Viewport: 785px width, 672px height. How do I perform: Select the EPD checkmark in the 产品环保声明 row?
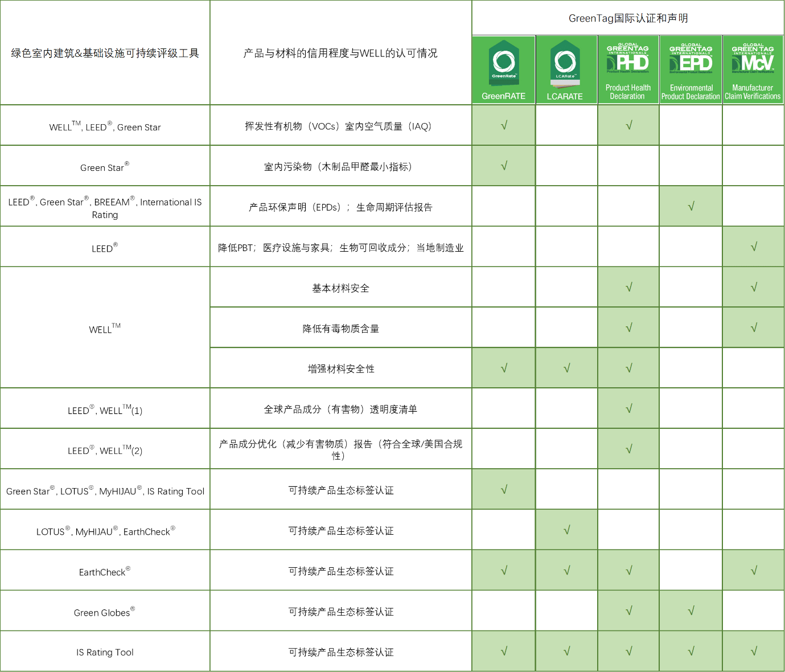pos(691,206)
